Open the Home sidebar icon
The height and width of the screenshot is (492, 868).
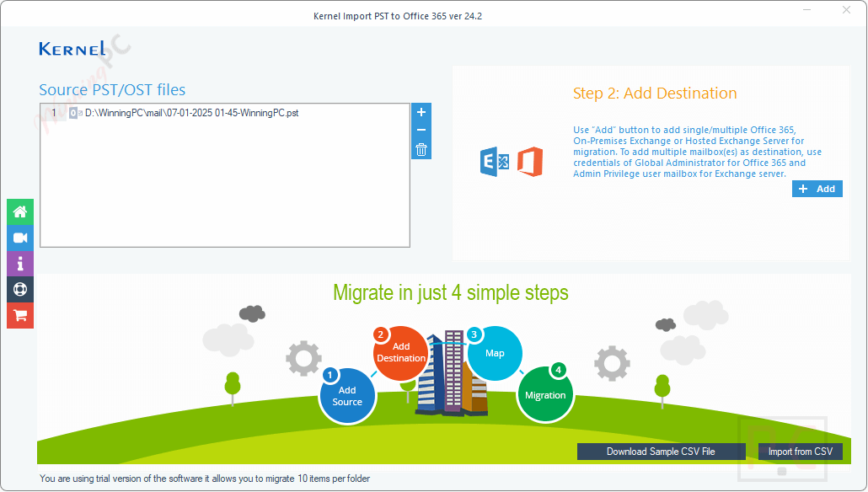pyautogui.click(x=20, y=212)
